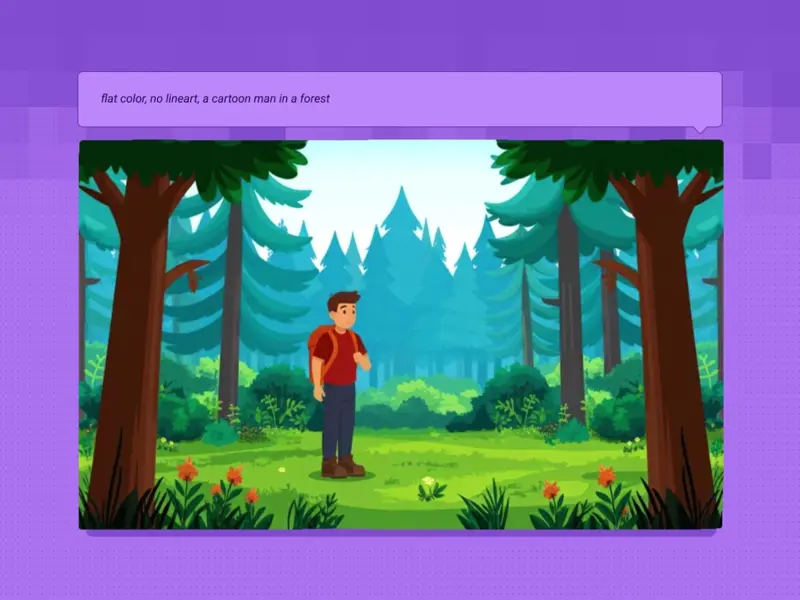Click the prompt text input box
The width and height of the screenshot is (800, 600).
[400, 99]
